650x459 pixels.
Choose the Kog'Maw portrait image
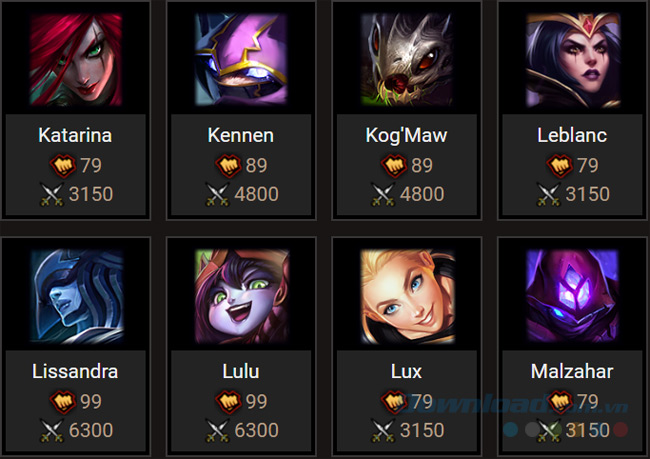pos(407,59)
